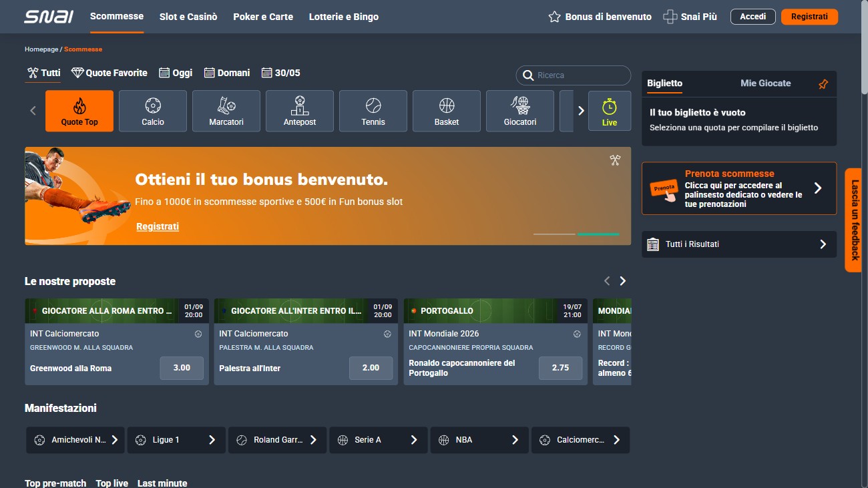The height and width of the screenshot is (488, 868).
Task: Click the Registrati link in banner
Action: 158,226
